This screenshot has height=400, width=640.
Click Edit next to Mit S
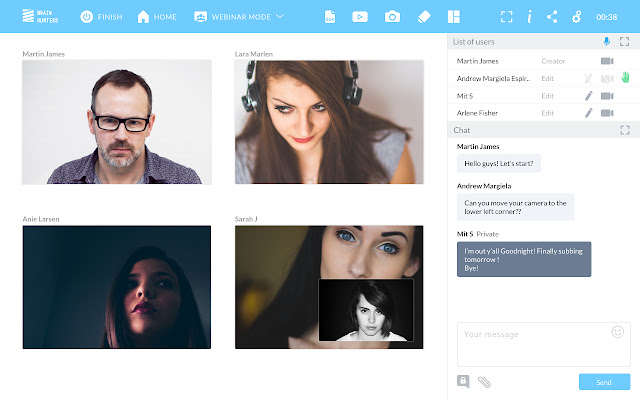click(x=547, y=96)
